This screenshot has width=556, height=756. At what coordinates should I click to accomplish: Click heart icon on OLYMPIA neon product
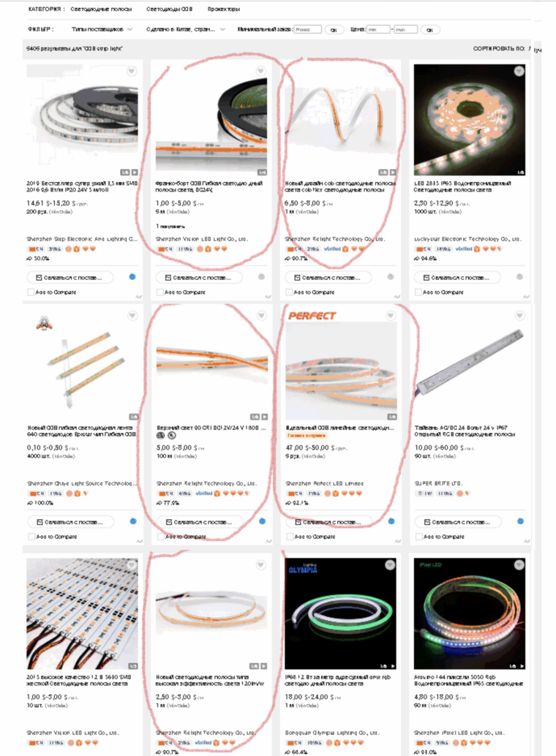coord(390,565)
